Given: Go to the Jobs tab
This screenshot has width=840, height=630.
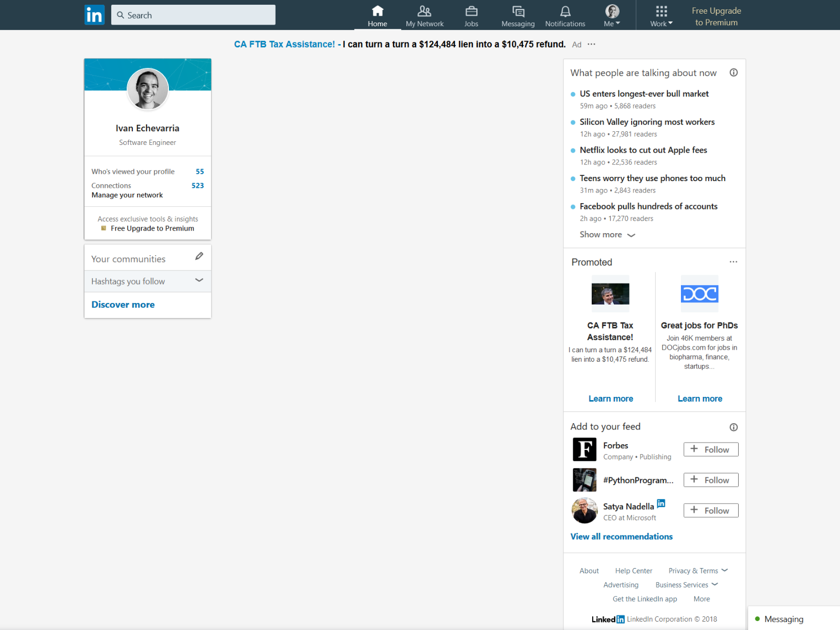Looking at the screenshot, I should pyautogui.click(x=471, y=16).
